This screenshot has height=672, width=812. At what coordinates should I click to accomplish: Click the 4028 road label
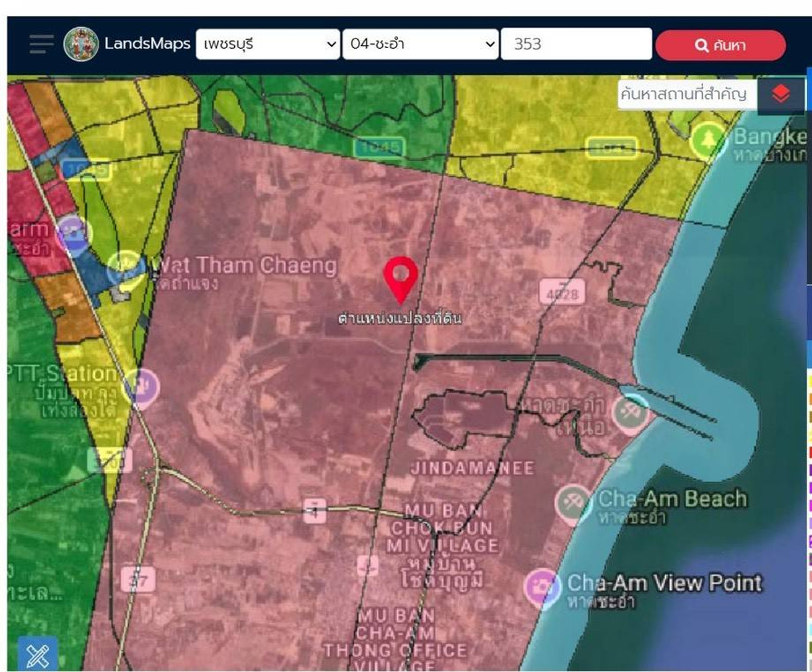click(x=562, y=292)
